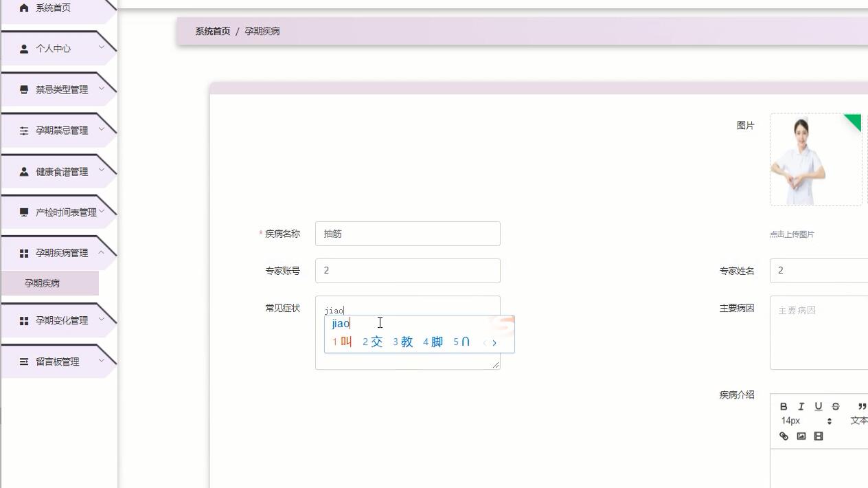This screenshot has width=868, height=488.
Task: Click the list icon beside 留言板管理
Action: [24, 362]
